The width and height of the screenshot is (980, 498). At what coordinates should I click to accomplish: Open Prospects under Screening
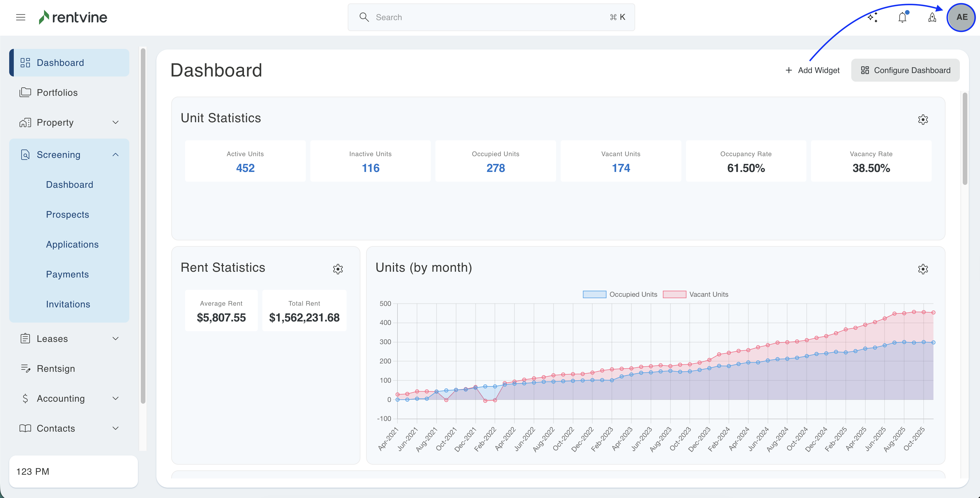(67, 214)
